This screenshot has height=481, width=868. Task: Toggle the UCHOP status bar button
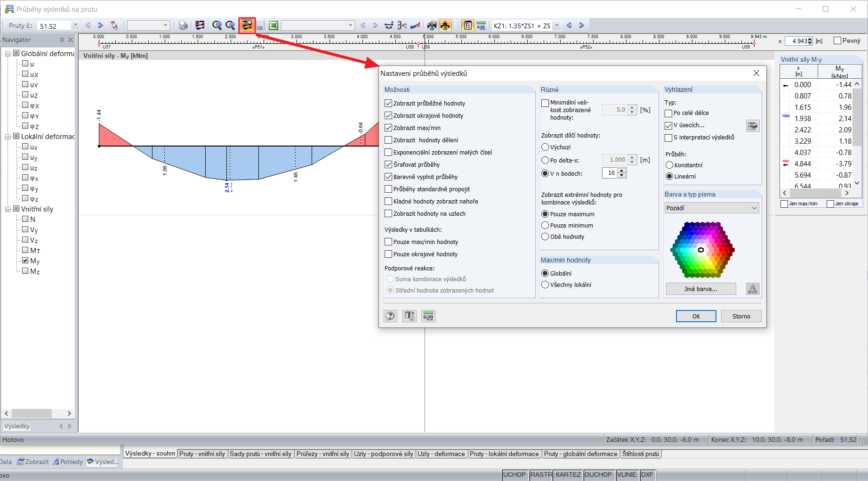point(514,474)
